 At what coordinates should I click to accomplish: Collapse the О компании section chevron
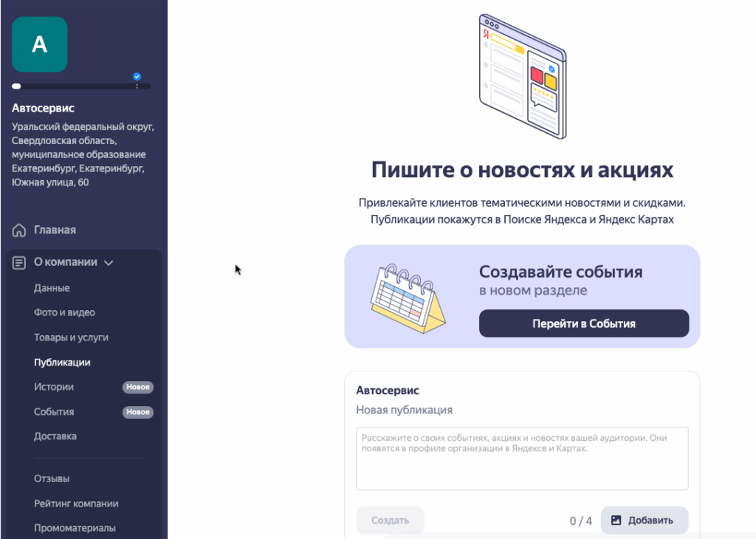coord(109,263)
